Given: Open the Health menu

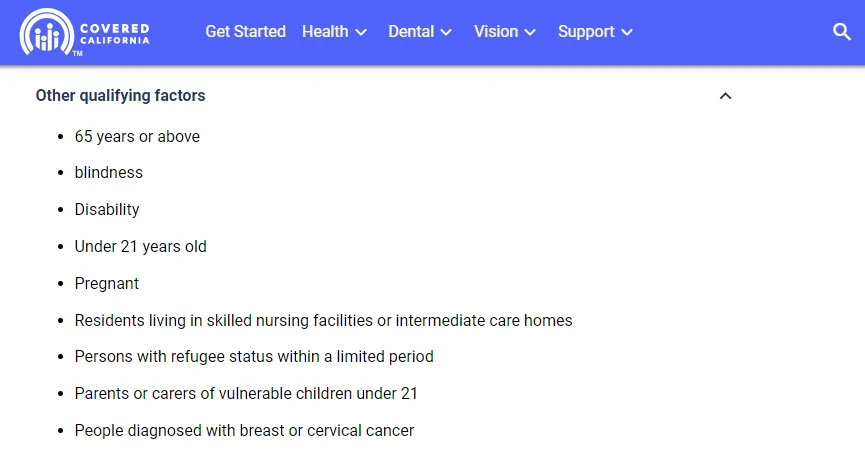Looking at the screenshot, I should pyautogui.click(x=334, y=31).
